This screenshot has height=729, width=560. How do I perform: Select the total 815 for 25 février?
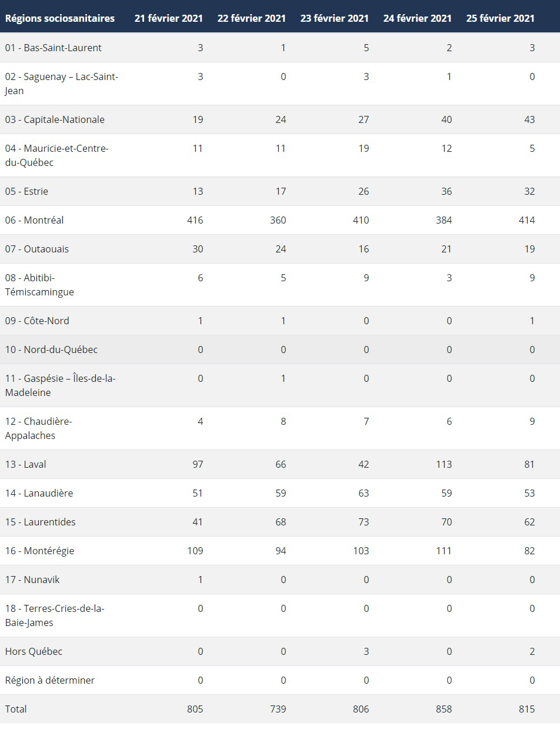(x=527, y=709)
